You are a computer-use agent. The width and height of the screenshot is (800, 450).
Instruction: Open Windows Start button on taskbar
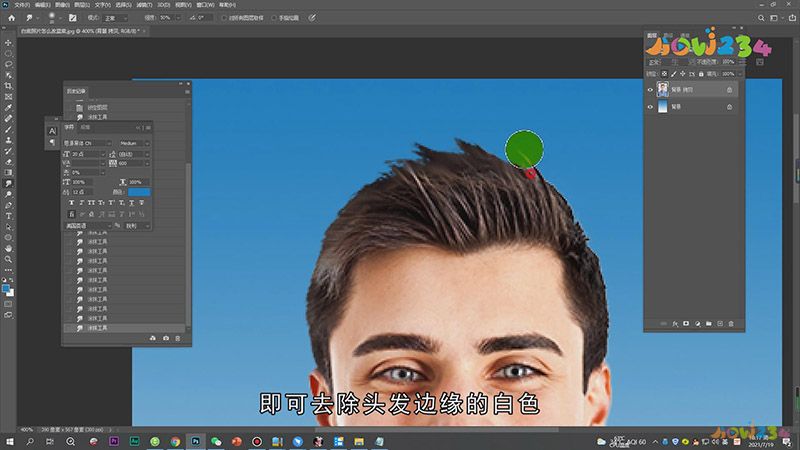coord(9,441)
